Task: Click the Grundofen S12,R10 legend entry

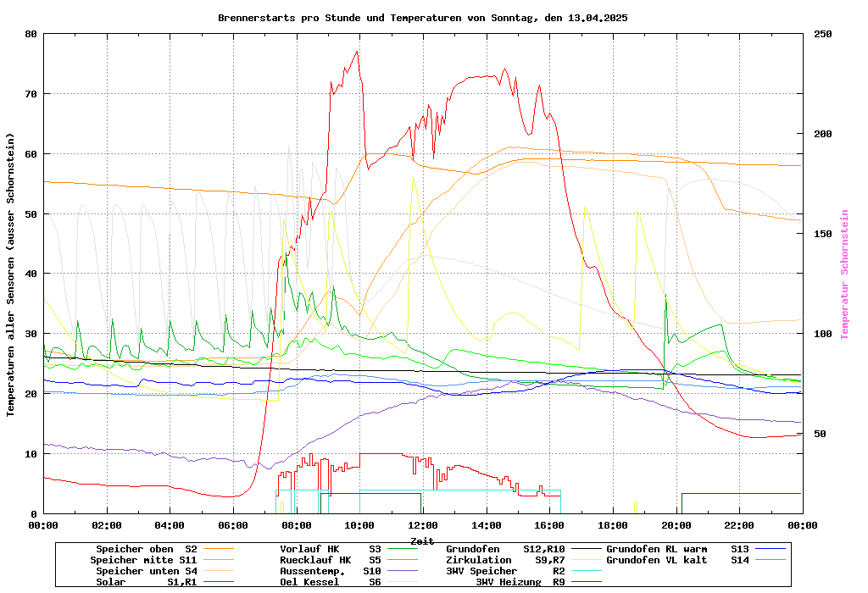Action: pyautogui.click(x=505, y=549)
